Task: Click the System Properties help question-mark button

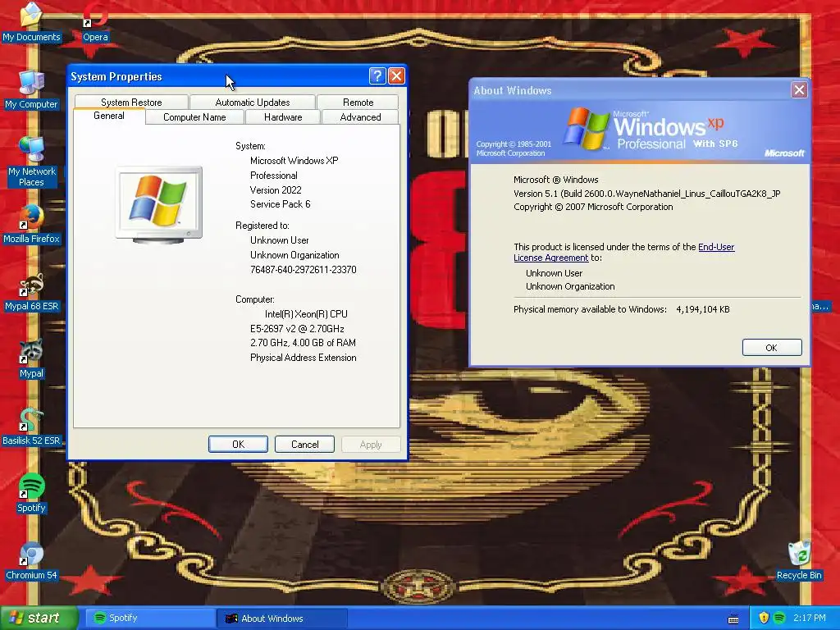Action: [377, 76]
